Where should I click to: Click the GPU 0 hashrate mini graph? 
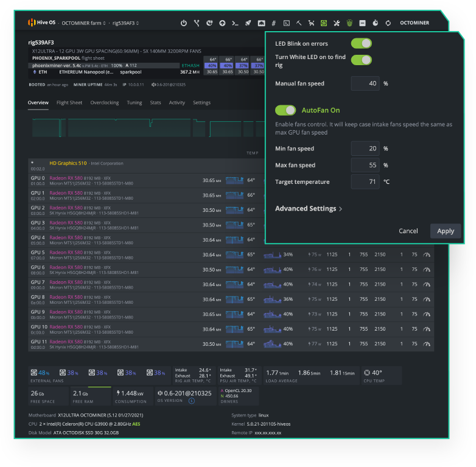coord(234,180)
